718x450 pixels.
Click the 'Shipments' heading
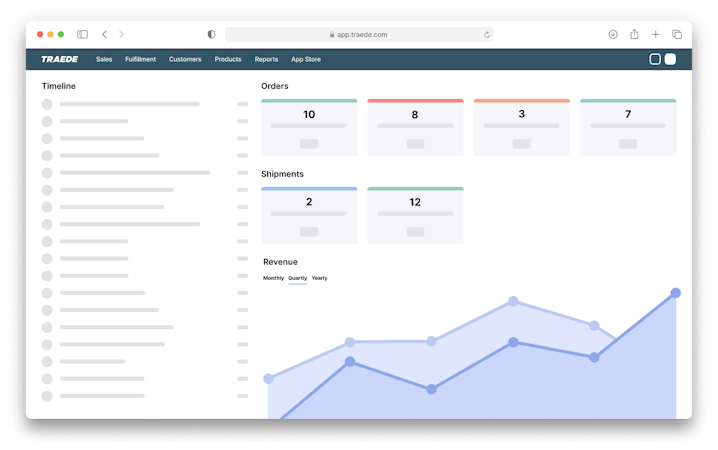coord(283,174)
